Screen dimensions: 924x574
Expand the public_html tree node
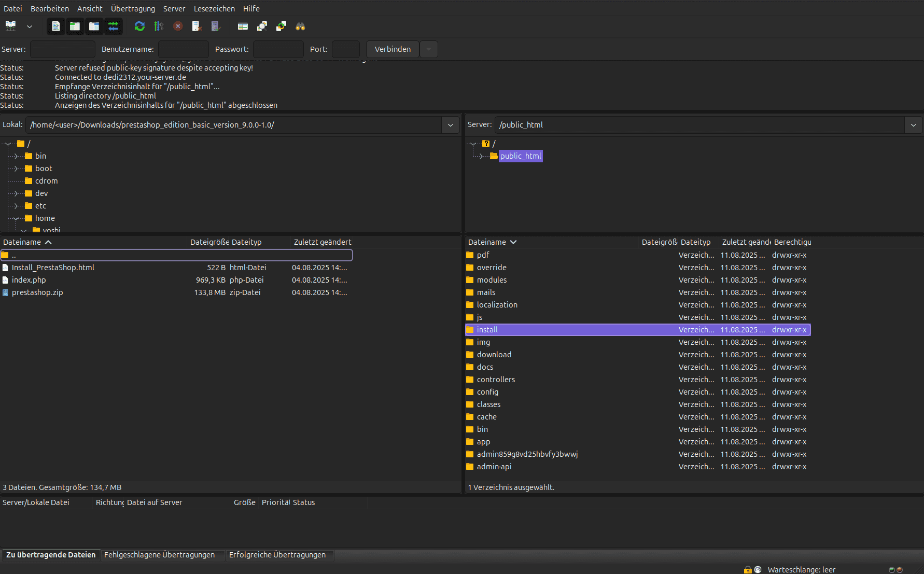click(x=481, y=156)
